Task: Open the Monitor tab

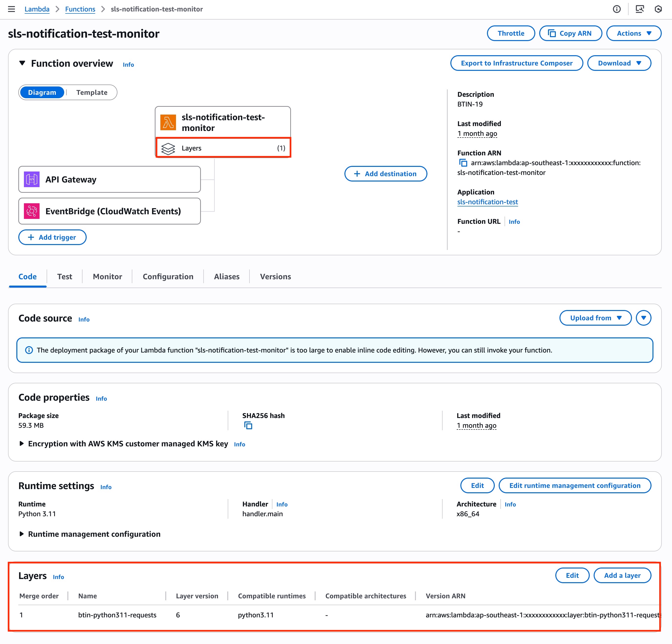Action: pyautogui.click(x=107, y=277)
